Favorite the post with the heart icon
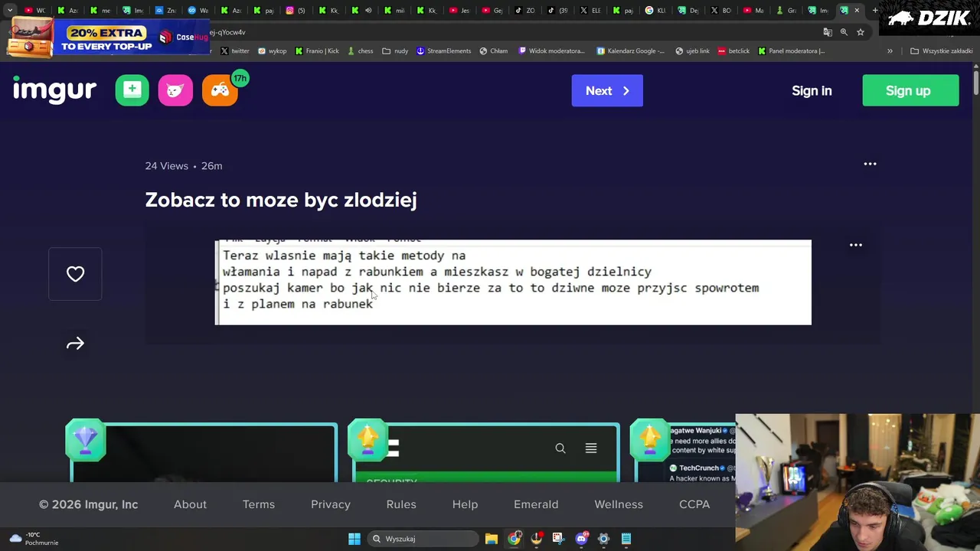 [75, 274]
